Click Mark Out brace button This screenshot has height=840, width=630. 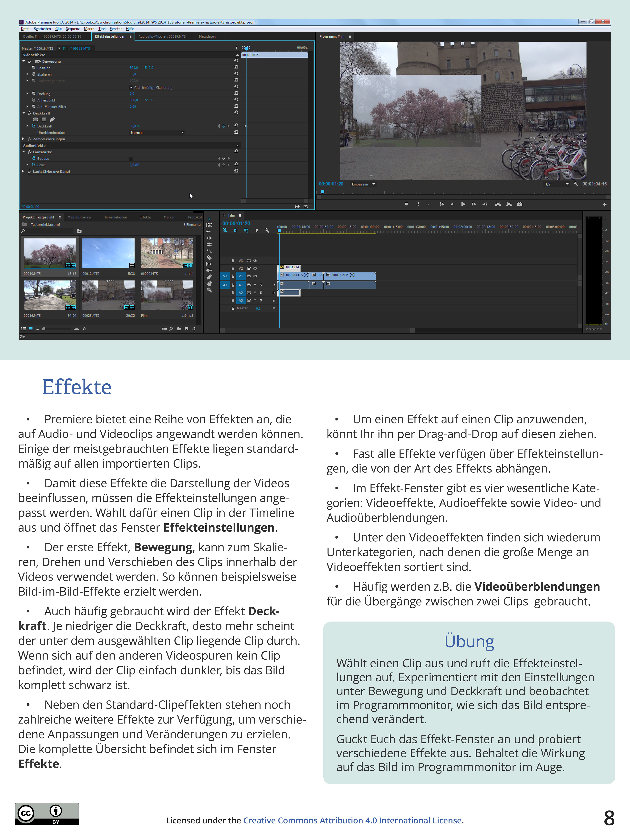click(x=428, y=204)
